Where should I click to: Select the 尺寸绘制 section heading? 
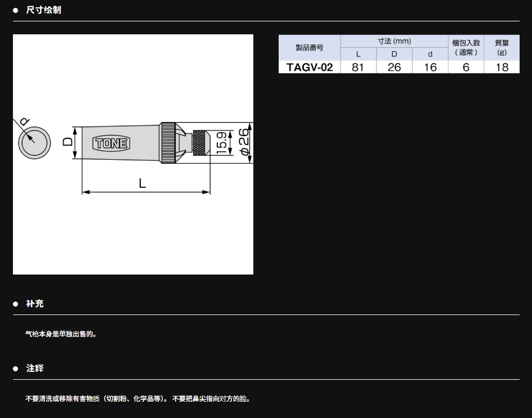[43, 10]
